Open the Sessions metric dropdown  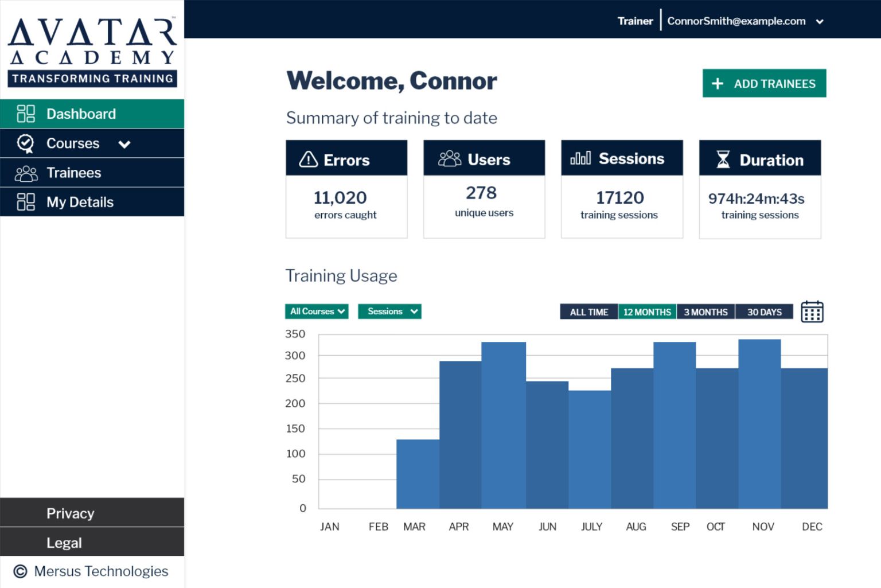pyautogui.click(x=389, y=311)
